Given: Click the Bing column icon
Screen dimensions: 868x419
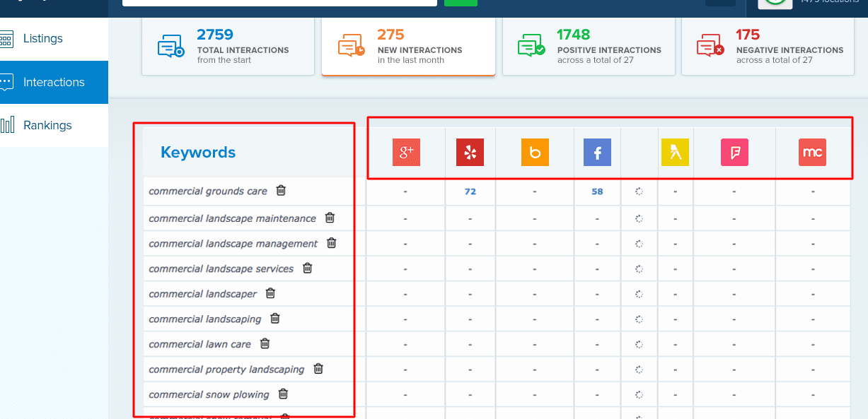Looking at the screenshot, I should [535, 152].
